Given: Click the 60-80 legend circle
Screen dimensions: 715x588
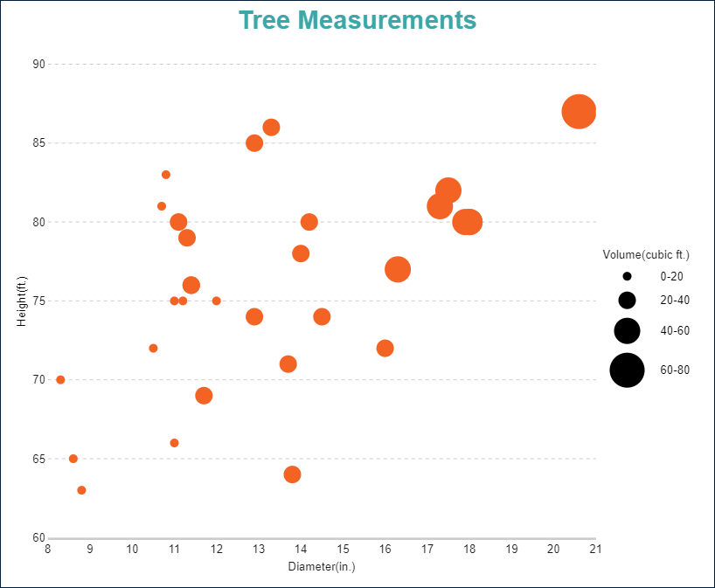Looking at the screenshot, I should tap(627, 370).
